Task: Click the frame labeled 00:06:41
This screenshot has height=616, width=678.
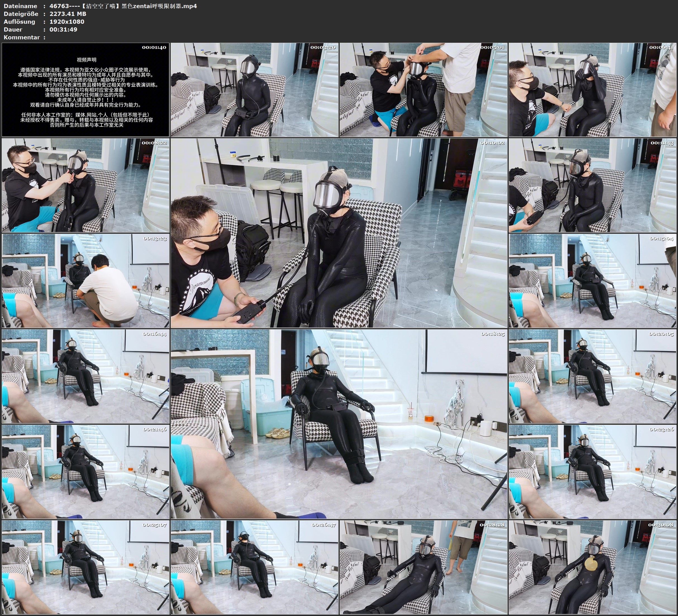Action: [x=592, y=90]
